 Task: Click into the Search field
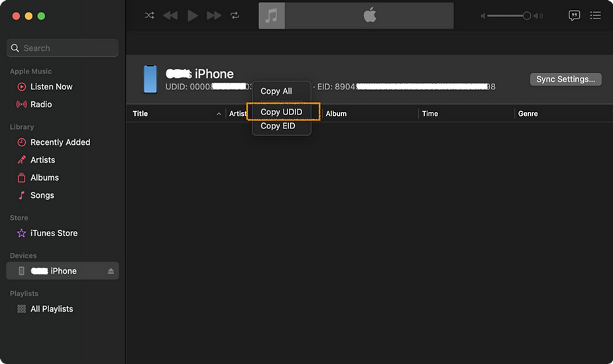click(x=62, y=48)
